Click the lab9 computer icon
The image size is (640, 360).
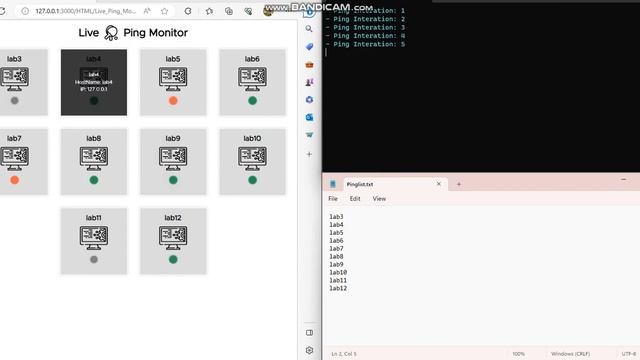point(173,159)
